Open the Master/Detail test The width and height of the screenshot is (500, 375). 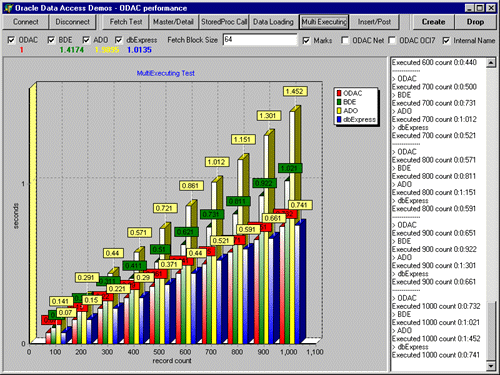[x=173, y=22]
